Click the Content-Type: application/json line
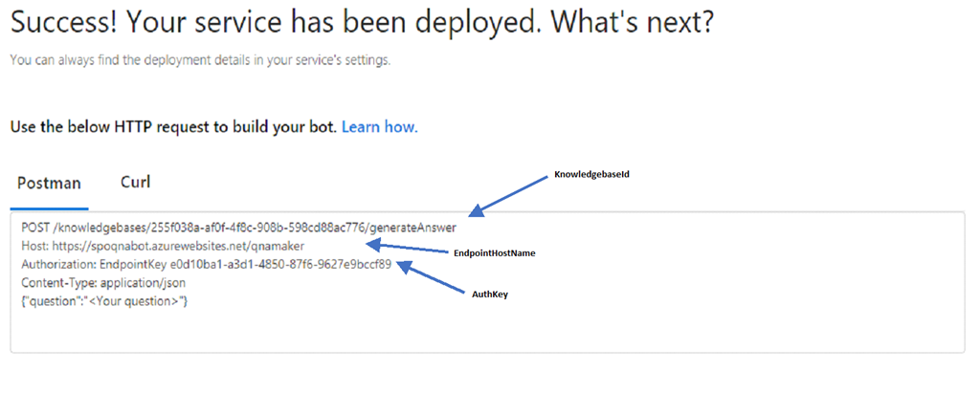Screen dimensions: 980x393 103,283
